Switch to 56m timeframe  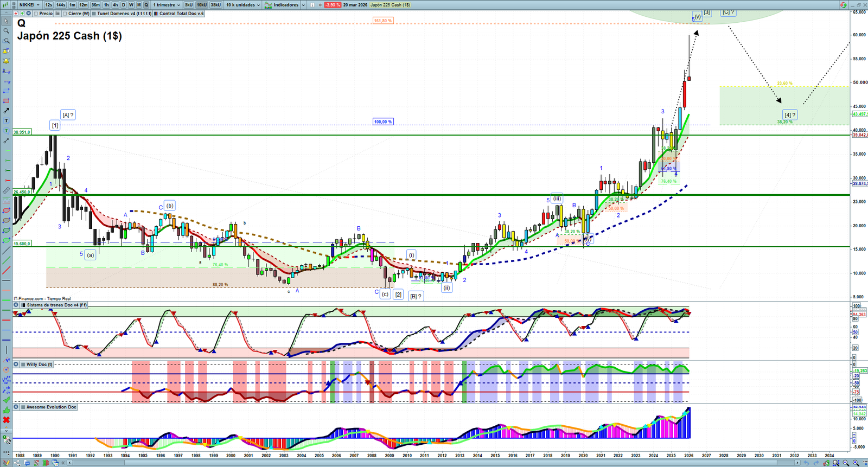(95, 5)
